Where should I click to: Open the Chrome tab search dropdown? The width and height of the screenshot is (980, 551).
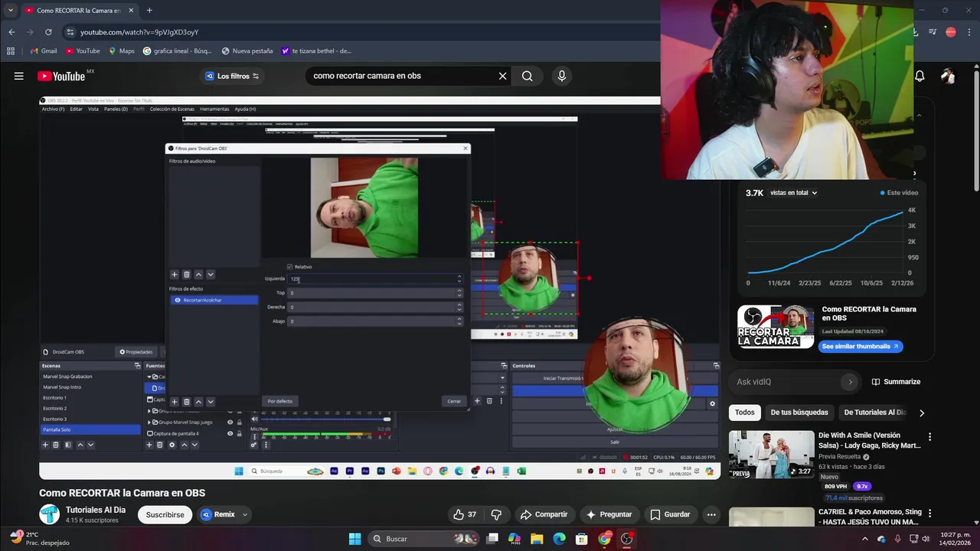(x=10, y=11)
